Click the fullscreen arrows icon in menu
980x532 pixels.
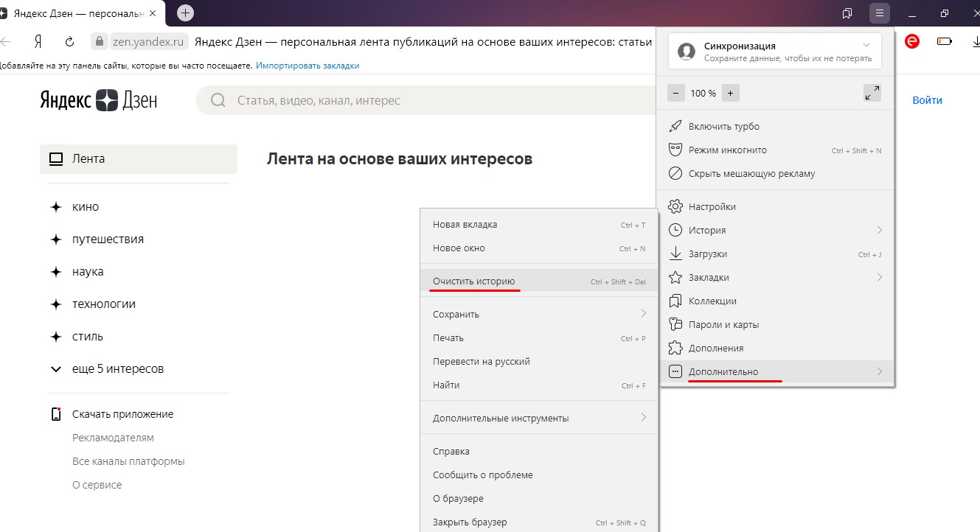click(x=872, y=93)
